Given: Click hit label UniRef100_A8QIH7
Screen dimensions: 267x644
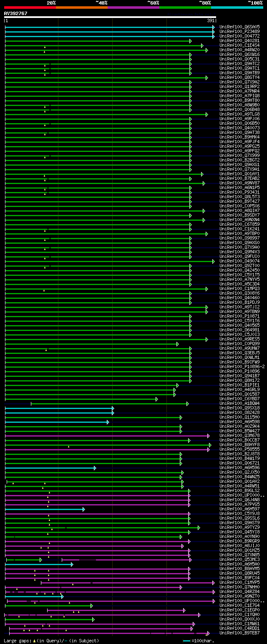Looking at the screenshot, I should pos(239,210).
